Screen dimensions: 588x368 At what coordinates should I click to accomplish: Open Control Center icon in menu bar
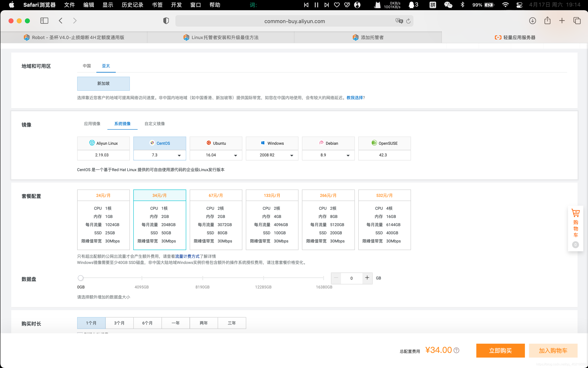[x=519, y=5]
